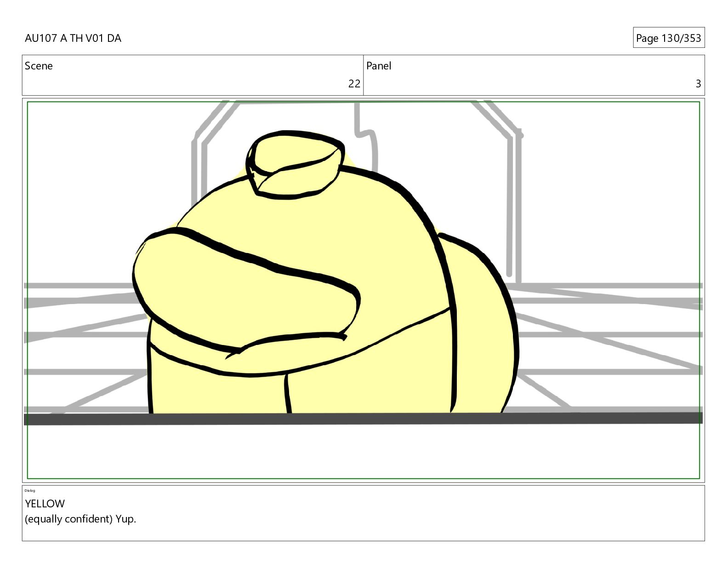Click the 'Panel' label
Screen dimensions: 728x563
pyautogui.click(x=379, y=66)
